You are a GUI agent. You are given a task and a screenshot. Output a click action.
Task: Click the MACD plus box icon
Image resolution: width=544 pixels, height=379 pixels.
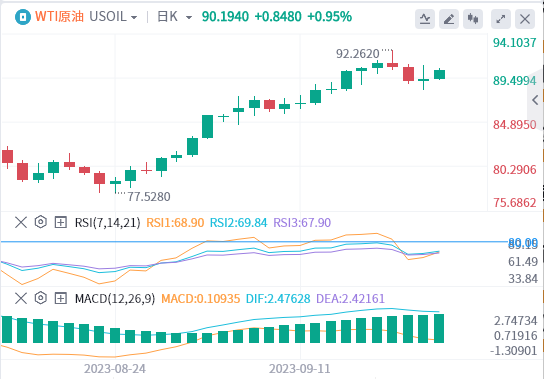point(61,298)
